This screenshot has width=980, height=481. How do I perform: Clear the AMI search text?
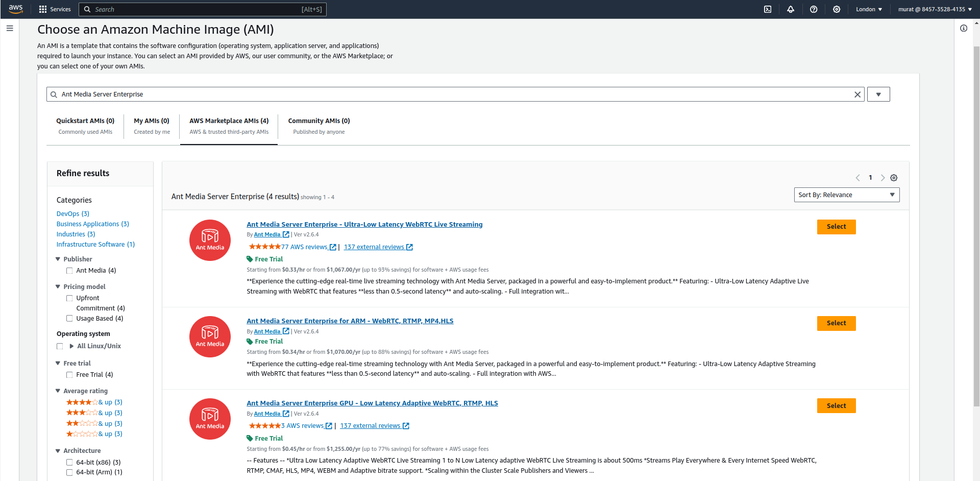click(857, 94)
